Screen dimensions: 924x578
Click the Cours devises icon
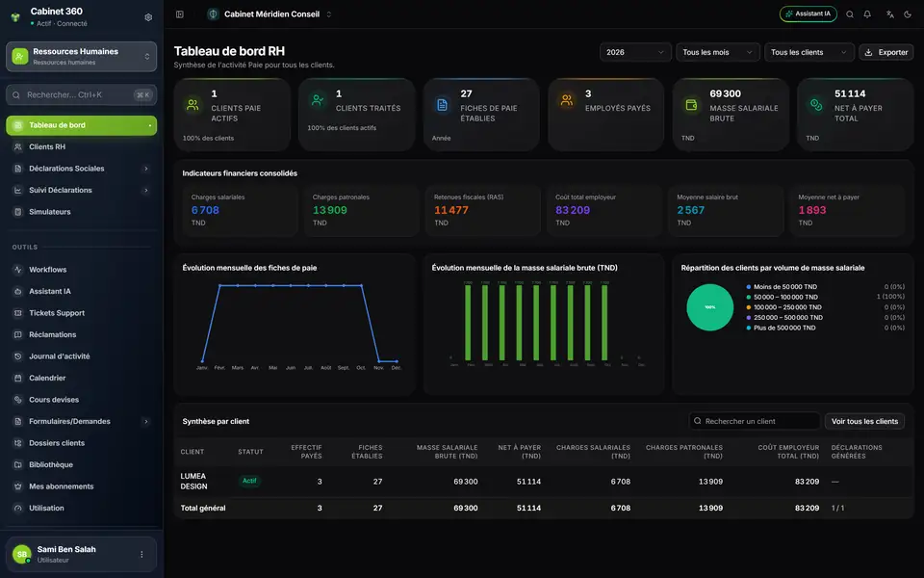[x=17, y=400]
